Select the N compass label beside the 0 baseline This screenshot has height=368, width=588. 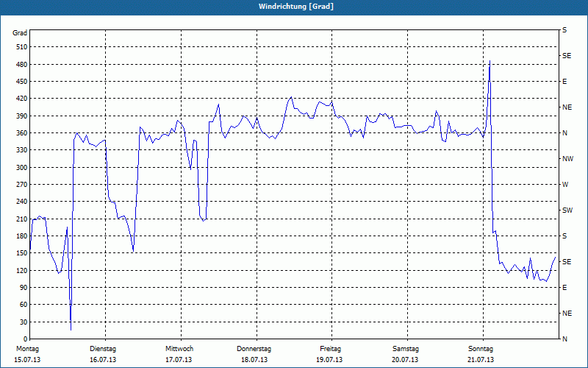tap(564, 339)
